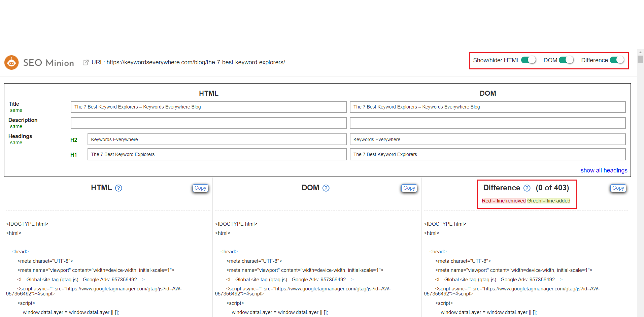Image resolution: width=644 pixels, height=317 pixels.
Task: Open the URL via external link icon
Action: pyautogui.click(x=86, y=62)
